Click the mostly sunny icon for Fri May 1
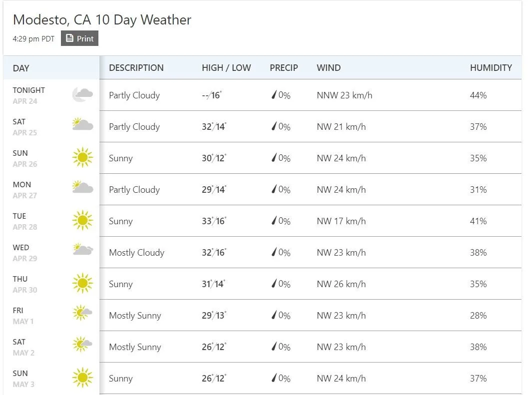Image resolution: width=532 pixels, height=395 pixels. pos(82,313)
